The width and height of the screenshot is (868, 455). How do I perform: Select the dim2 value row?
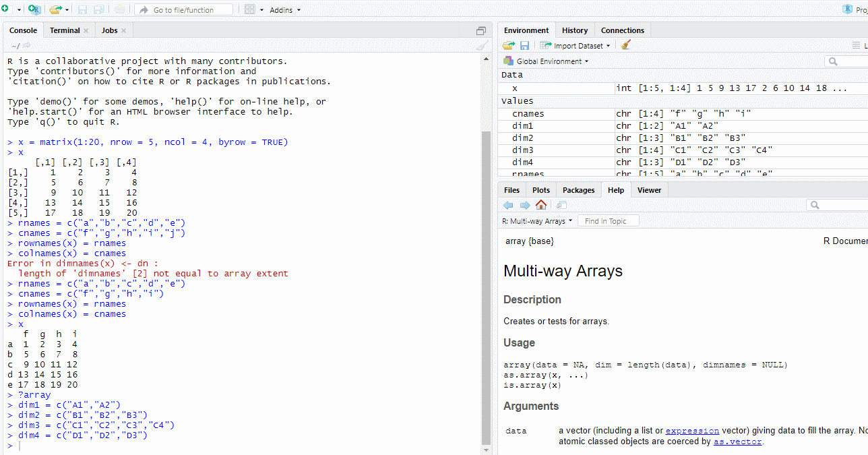coord(683,138)
